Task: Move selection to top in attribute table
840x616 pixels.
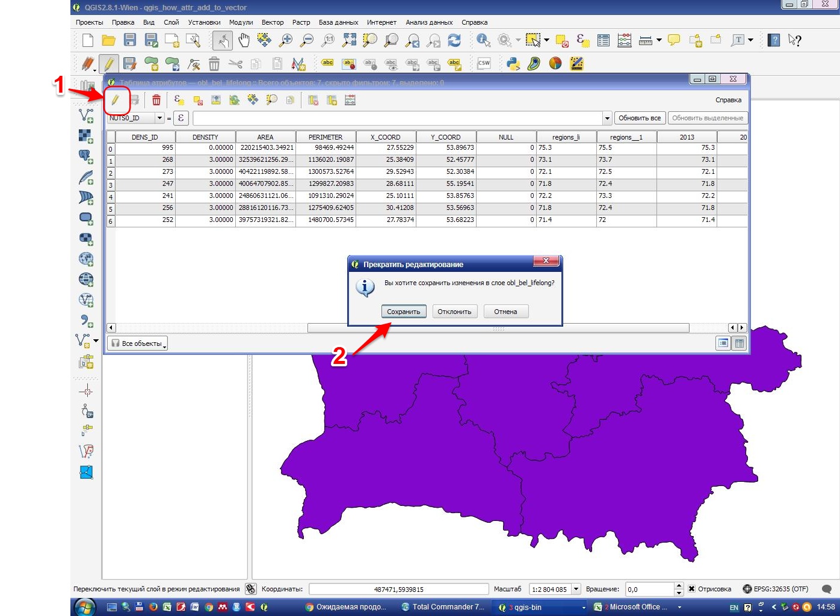Action: (x=215, y=100)
